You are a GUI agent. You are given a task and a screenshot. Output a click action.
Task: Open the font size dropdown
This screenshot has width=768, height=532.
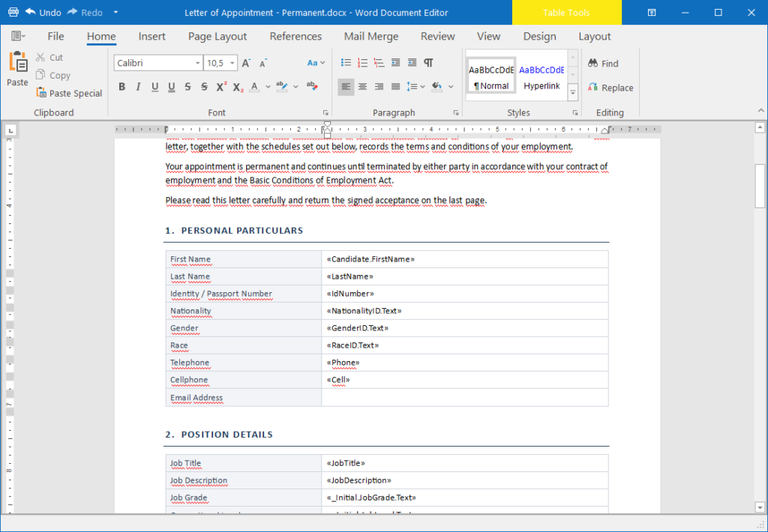(232, 63)
